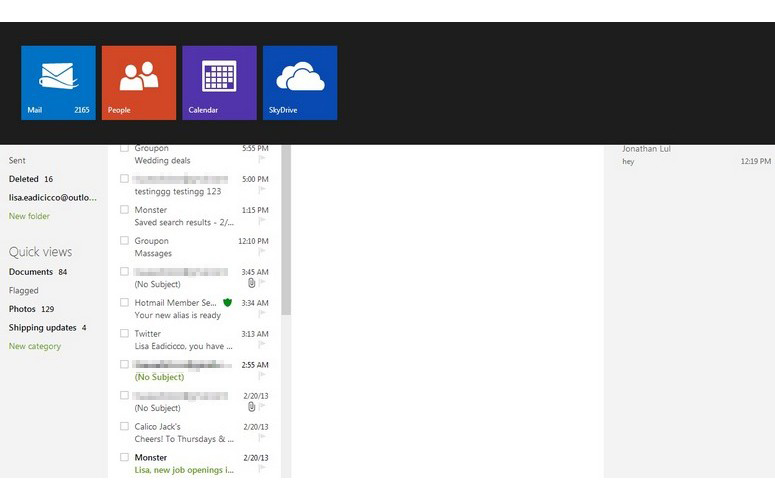Screen dimensions: 775x500
Task: Open Lisa, new job openings email
Action: [x=184, y=470]
